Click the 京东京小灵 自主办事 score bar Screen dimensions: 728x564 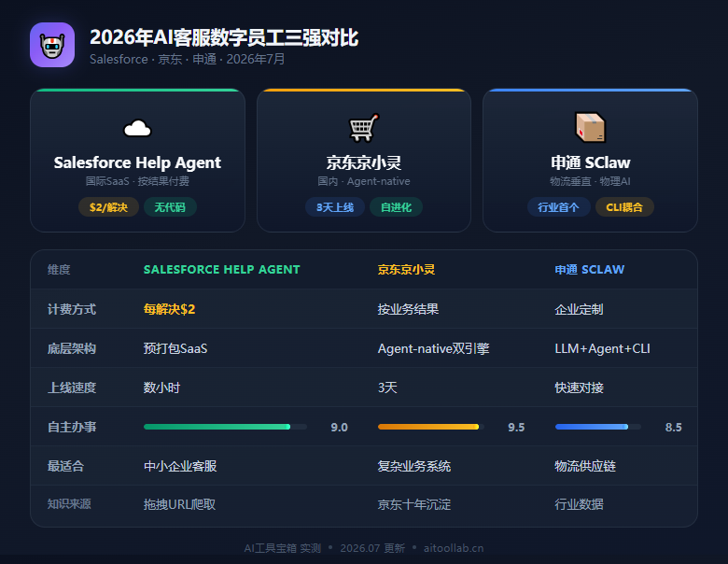[431, 427]
